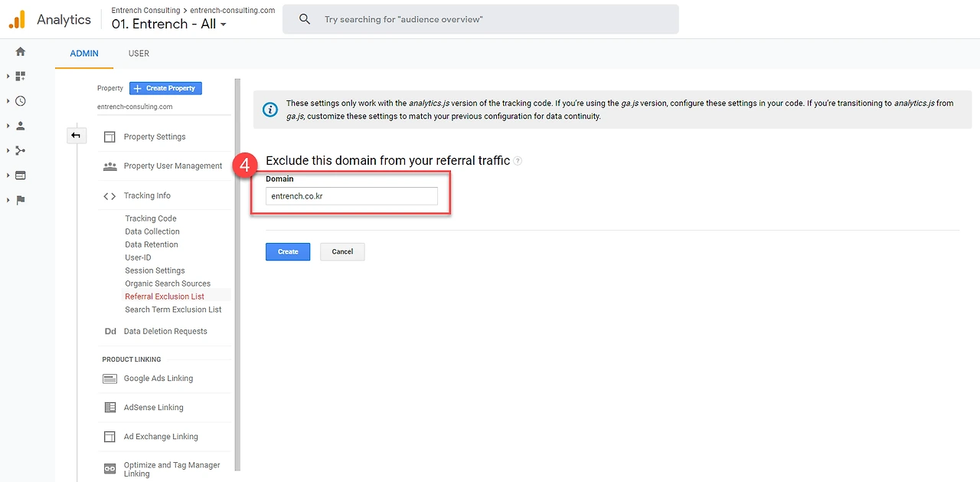The height and width of the screenshot is (482, 980).
Task: Open the Behavior window icon
Action: coord(21,175)
